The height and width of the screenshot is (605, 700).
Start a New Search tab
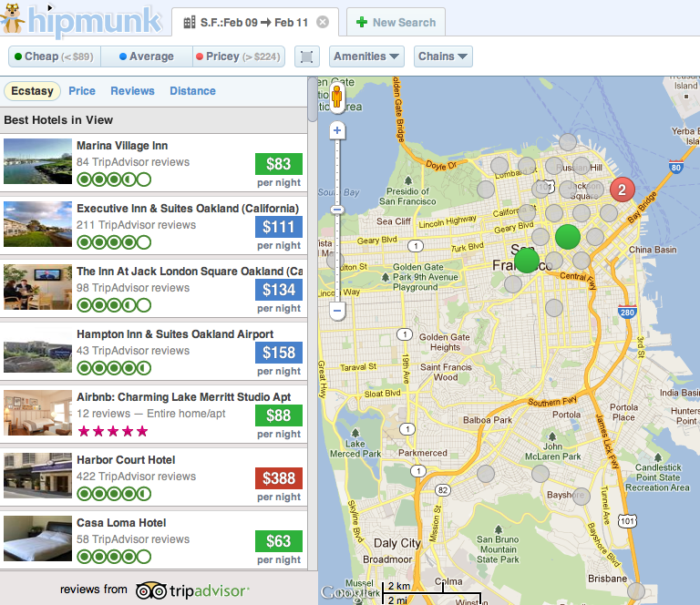(396, 22)
